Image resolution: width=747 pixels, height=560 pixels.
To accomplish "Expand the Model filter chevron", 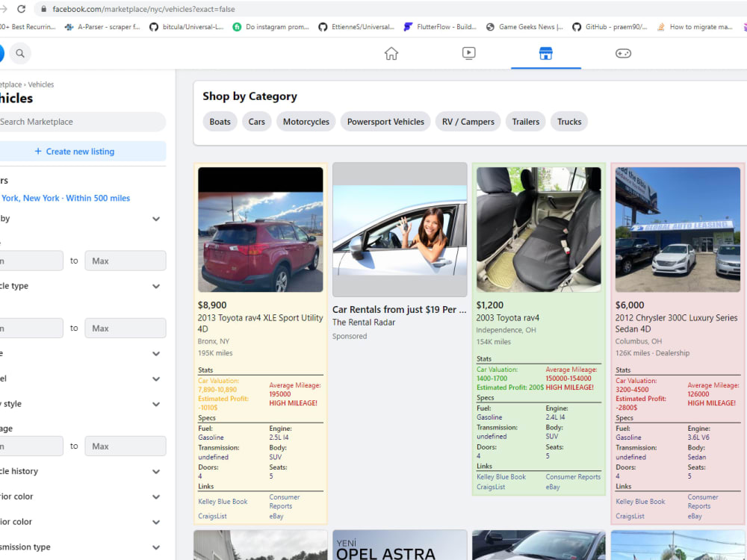I will (156, 379).
